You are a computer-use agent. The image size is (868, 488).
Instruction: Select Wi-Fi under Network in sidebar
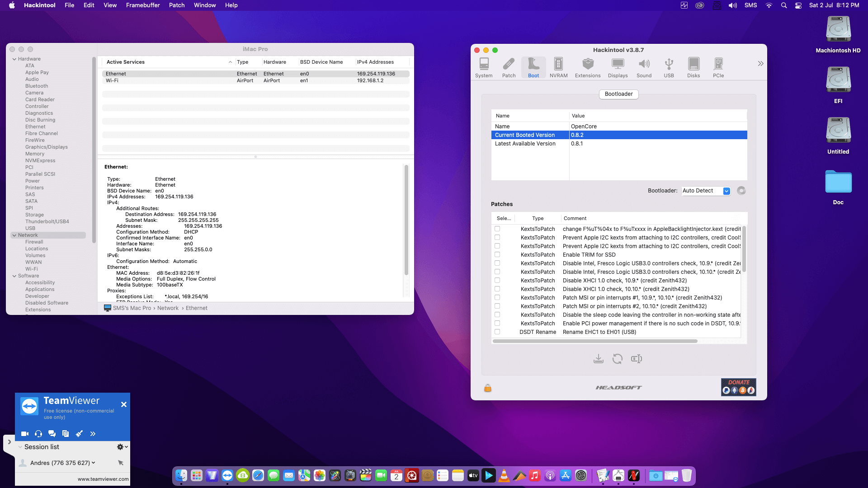(x=32, y=269)
